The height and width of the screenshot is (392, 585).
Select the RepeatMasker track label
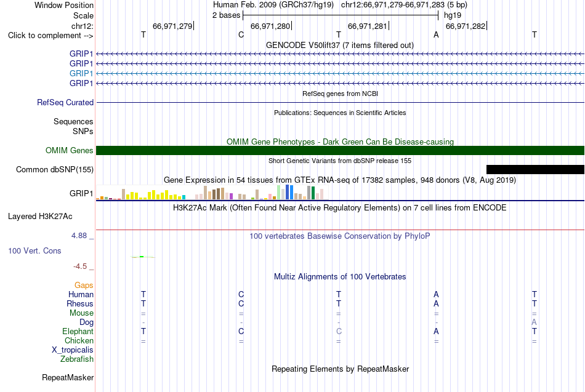(x=68, y=377)
